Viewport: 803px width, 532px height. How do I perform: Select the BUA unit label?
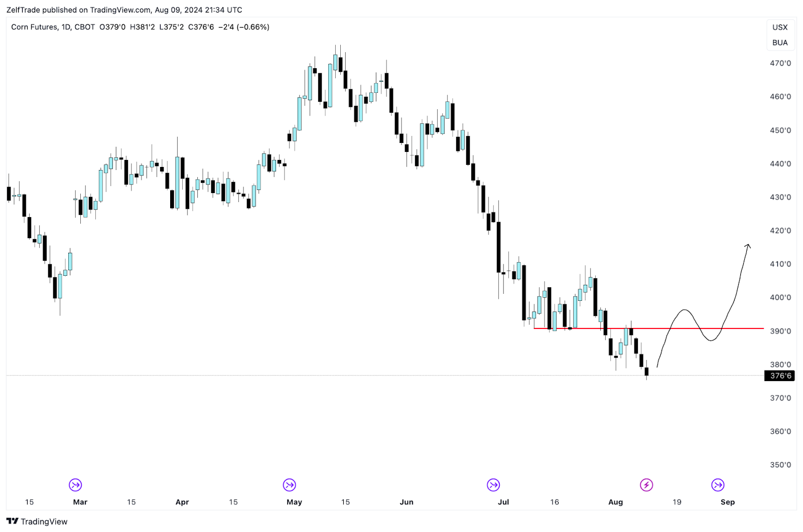[780, 43]
